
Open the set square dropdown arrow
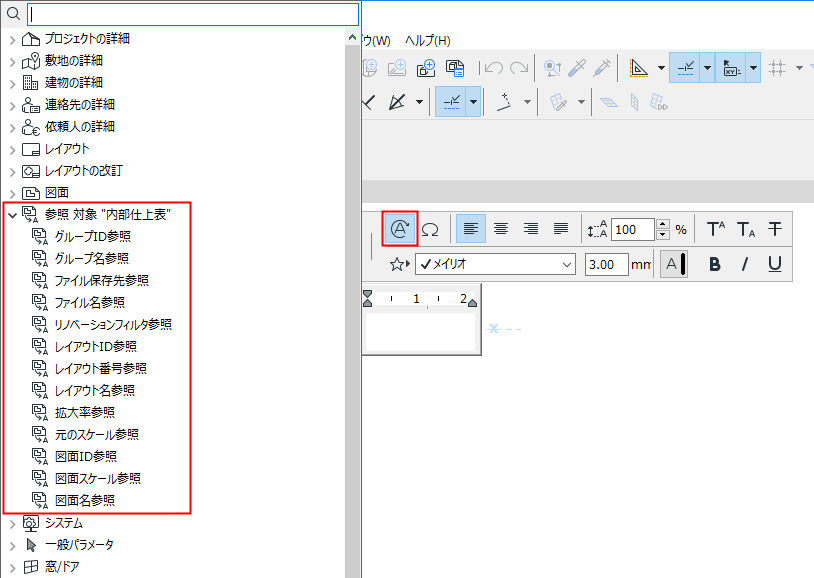coord(661,68)
